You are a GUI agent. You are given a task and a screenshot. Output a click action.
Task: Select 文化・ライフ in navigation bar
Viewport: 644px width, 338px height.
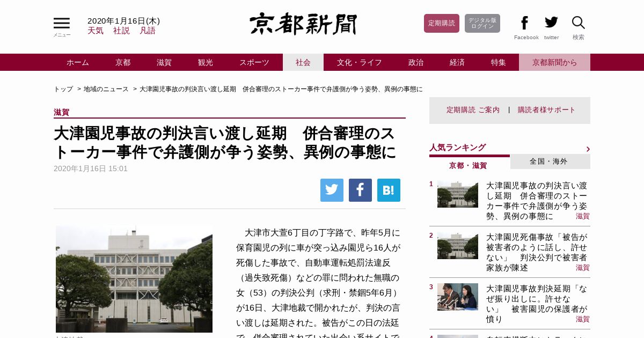(x=360, y=62)
